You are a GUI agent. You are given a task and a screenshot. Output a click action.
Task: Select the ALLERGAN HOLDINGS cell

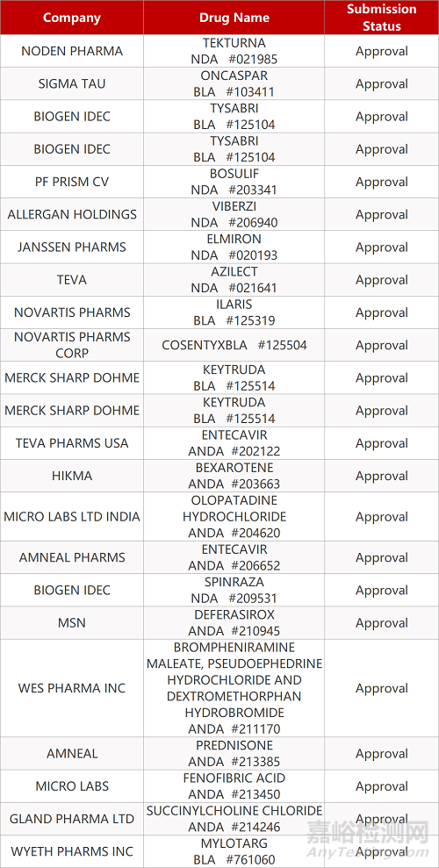pos(72,214)
